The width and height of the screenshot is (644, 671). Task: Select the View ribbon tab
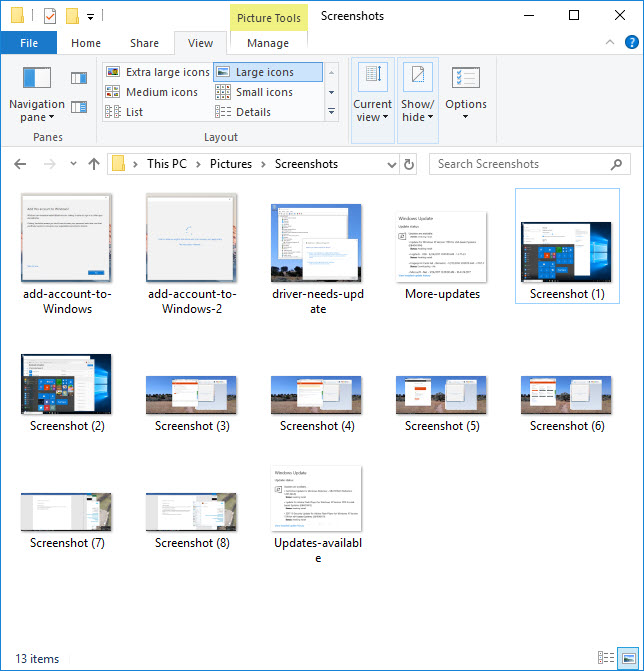point(200,43)
